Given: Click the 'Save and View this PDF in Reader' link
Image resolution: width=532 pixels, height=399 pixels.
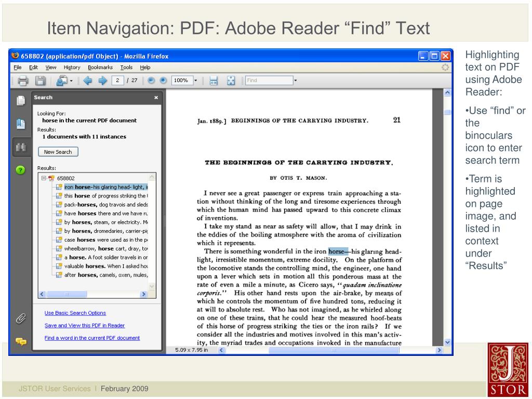Looking at the screenshot, I should 85,326.
